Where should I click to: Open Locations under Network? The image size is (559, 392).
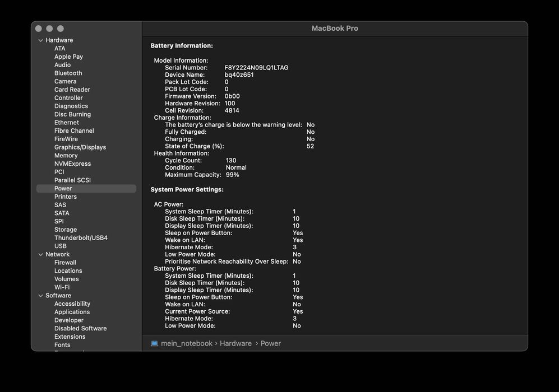tap(68, 270)
